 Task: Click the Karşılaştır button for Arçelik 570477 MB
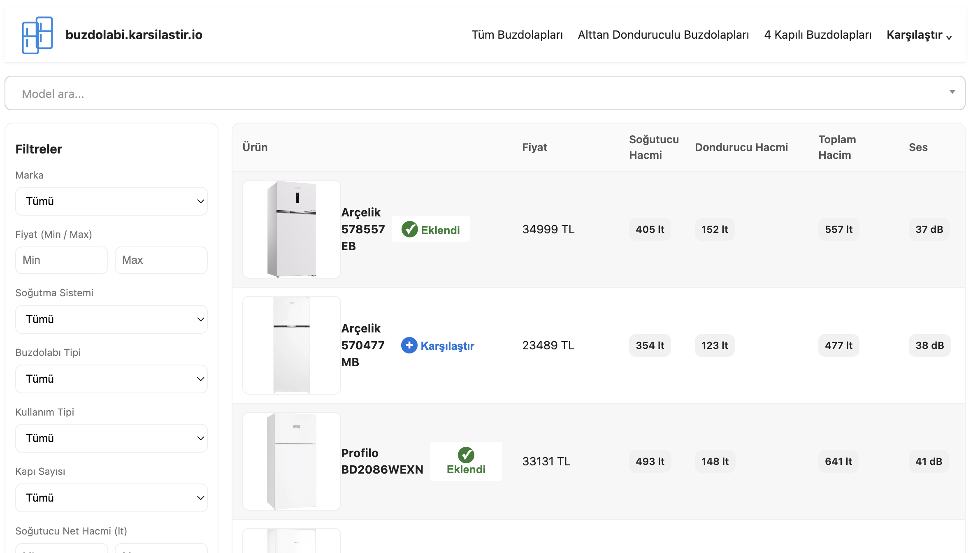click(437, 346)
